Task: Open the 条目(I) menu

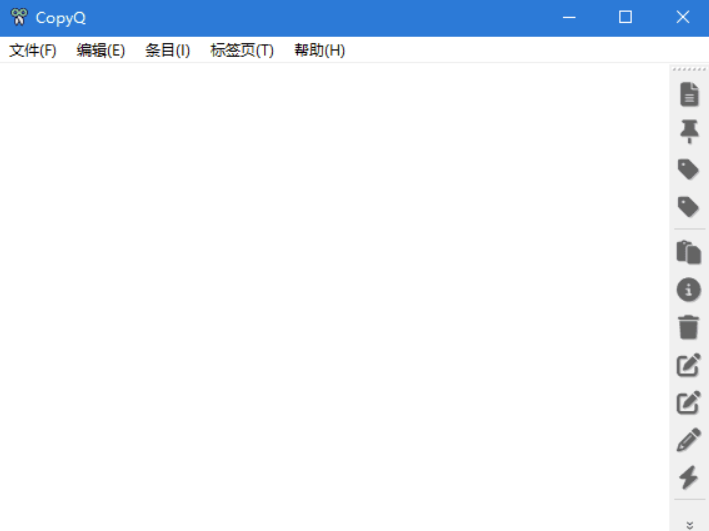Action: pyautogui.click(x=167, y=50)
